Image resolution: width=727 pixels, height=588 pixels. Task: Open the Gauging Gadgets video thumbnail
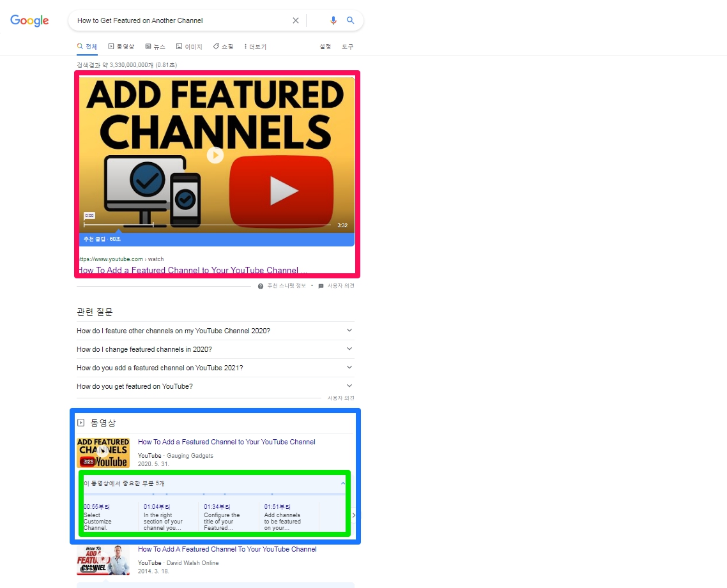pos(103,453)
